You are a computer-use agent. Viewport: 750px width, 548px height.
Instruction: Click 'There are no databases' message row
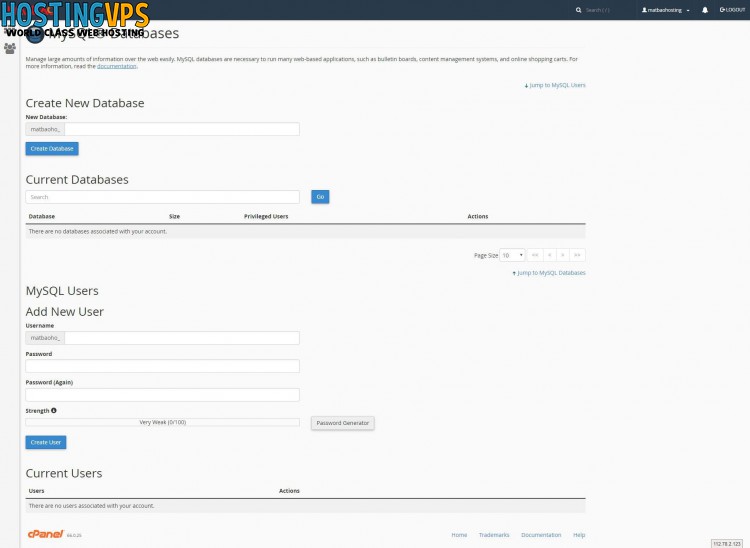[305, 231]
